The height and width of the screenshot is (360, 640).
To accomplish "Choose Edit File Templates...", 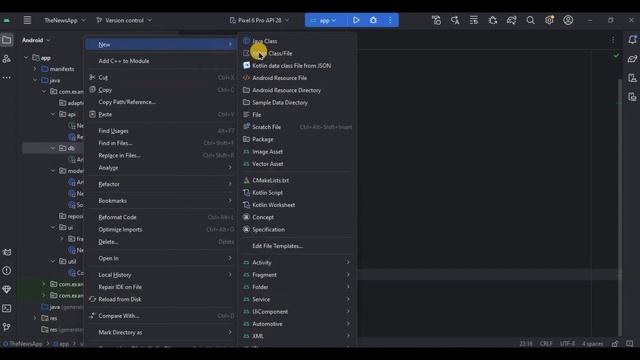I will click(x=297, y=246).
